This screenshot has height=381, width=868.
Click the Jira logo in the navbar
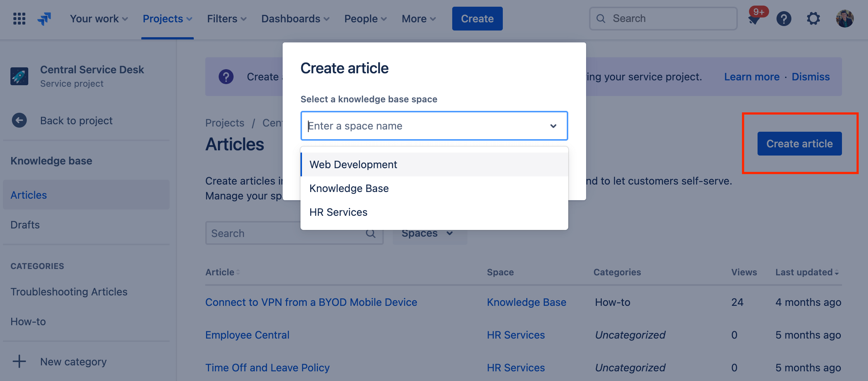45,18
